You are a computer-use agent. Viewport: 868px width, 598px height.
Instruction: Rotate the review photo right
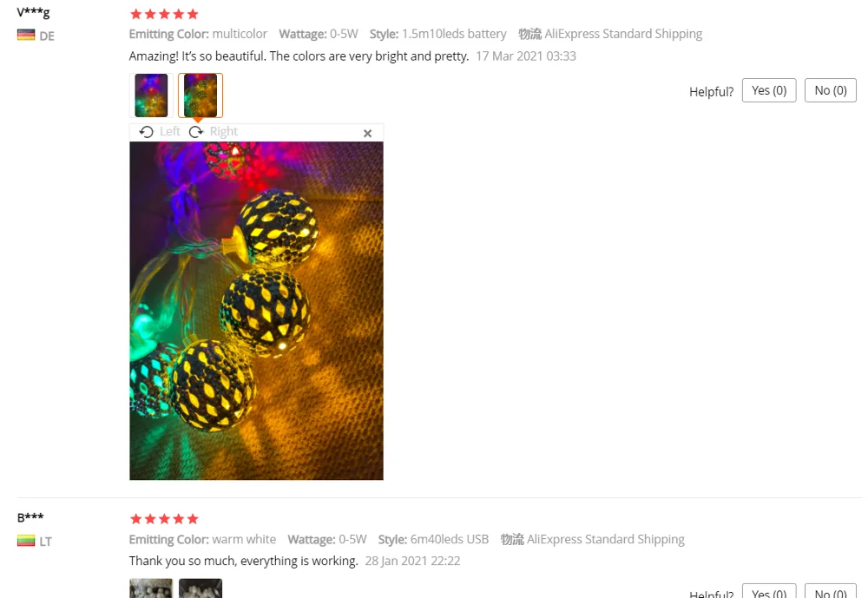(214, 132)
